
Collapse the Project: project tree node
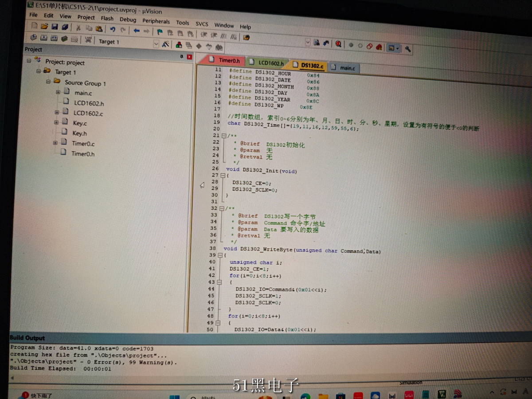tap(29, 61)
